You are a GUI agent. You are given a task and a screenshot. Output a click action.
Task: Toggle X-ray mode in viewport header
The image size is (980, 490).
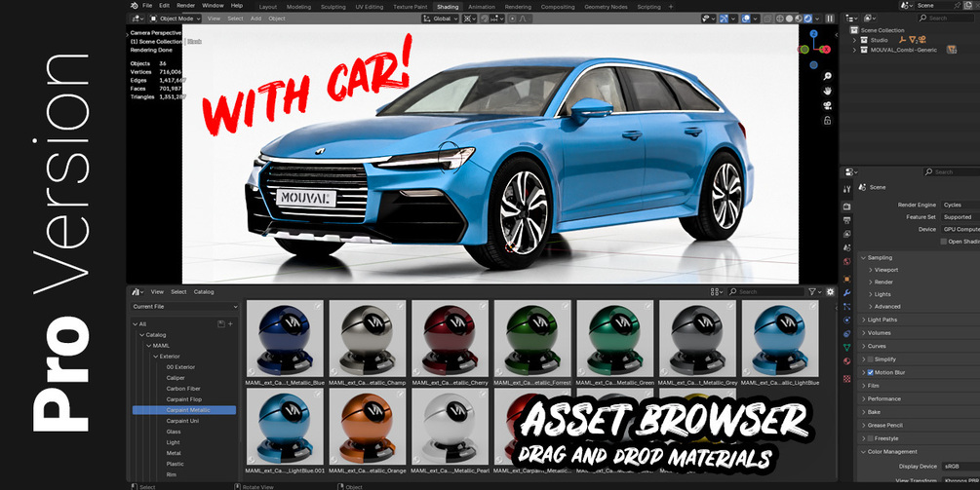pos(768,19)
